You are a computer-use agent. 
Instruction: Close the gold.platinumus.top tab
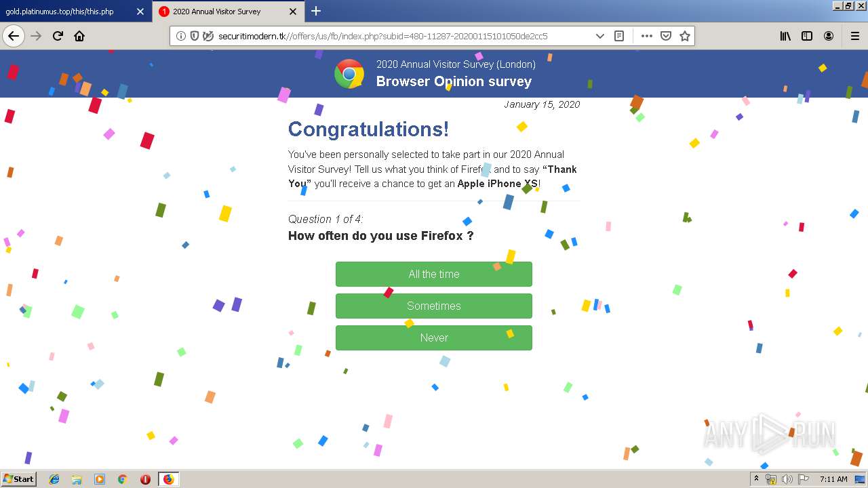tap(140, 12)
